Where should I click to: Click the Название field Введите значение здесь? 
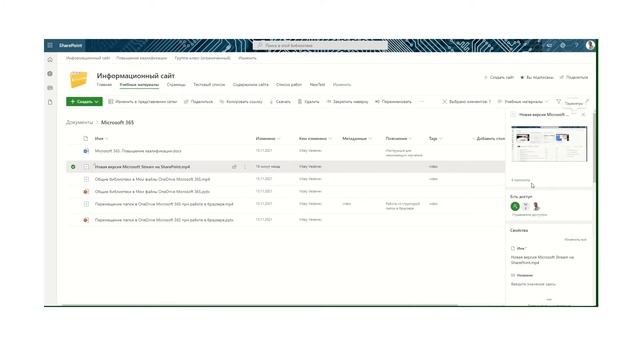[x=533, y=284]
